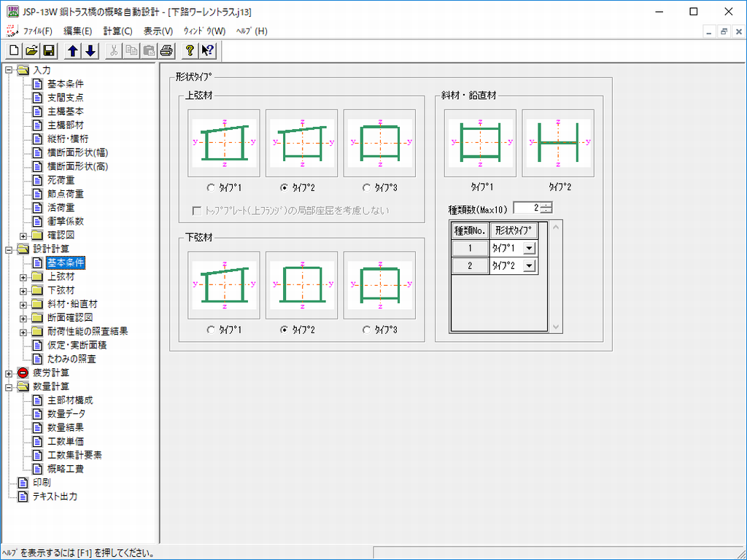
Task: Open テキスト出力 in the tree
Action: [55, 497]
